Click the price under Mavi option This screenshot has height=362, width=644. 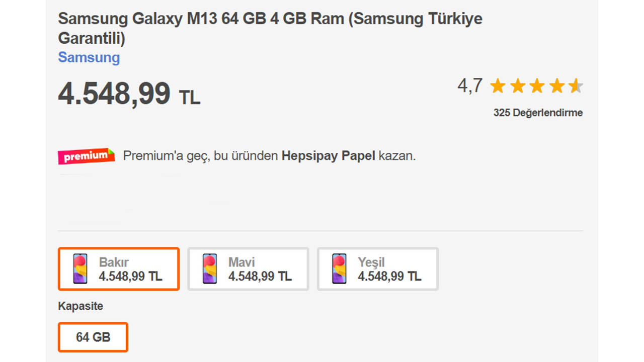tap(261, 276)
